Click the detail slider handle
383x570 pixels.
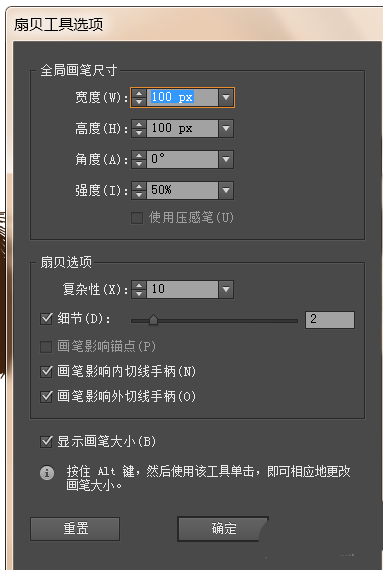click(x=153, y=320)
